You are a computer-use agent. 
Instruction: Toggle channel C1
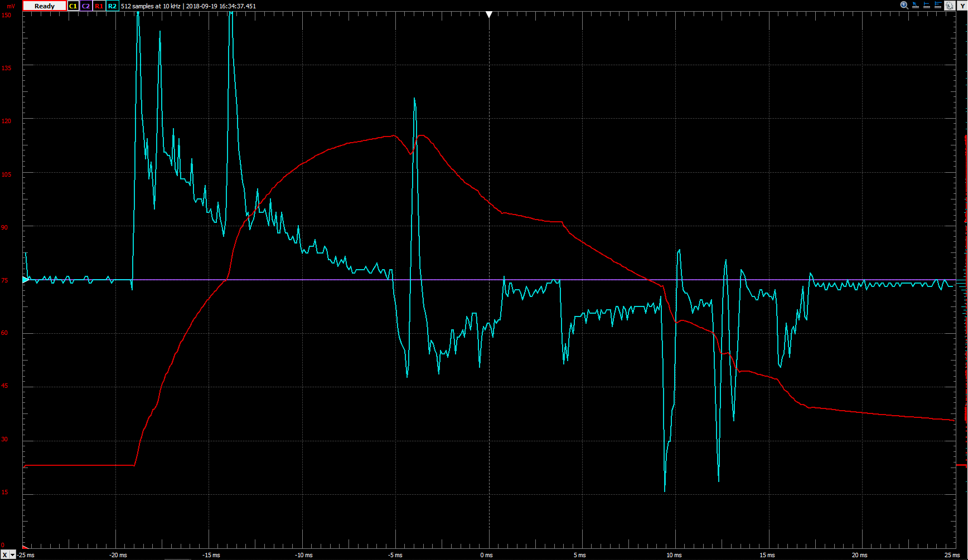click(73, 6)
